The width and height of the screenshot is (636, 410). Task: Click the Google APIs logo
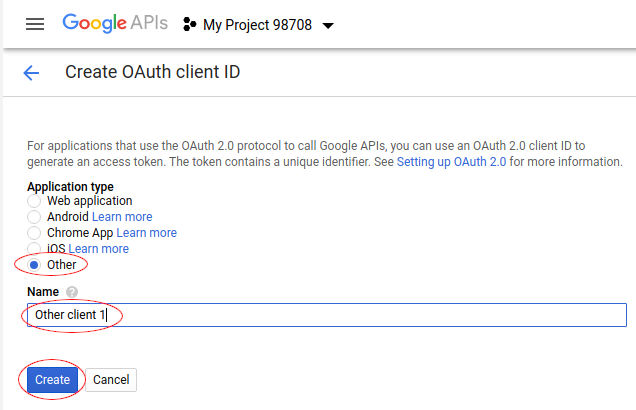(115, 23)
